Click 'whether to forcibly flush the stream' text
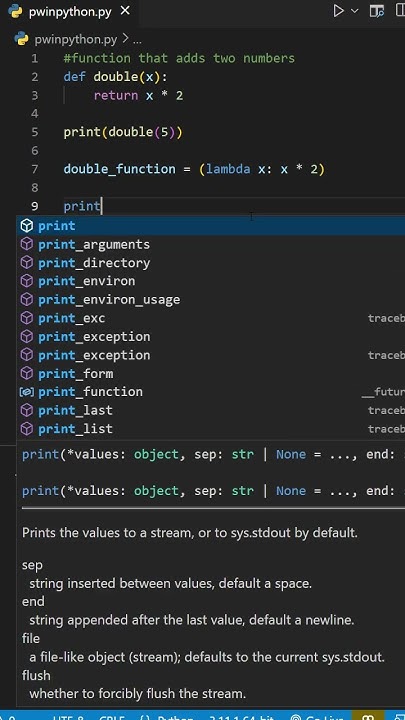Viewport: 405px width, 720px height. [x=137, y=693]
